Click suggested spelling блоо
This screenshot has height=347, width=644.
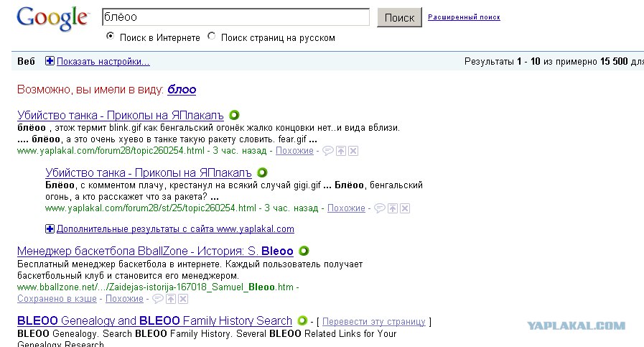click(x=182, y=89)
